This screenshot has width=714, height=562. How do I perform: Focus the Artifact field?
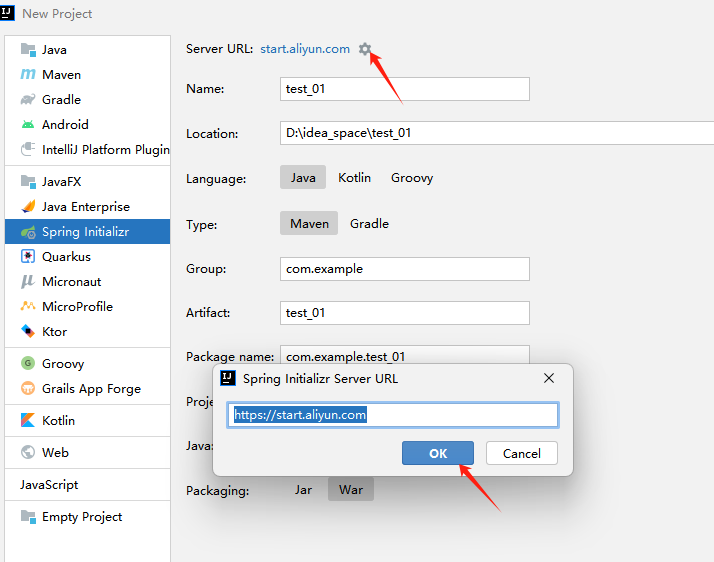pyautogui.click(x=404, y=313)
